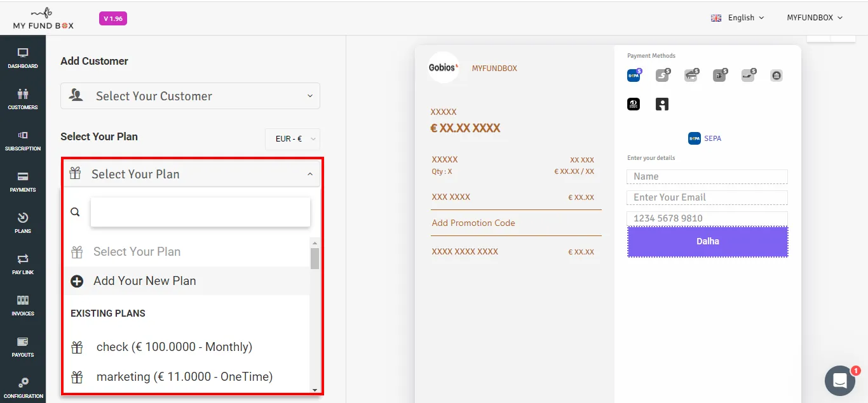Open the English language selector

tap(737, 18)
